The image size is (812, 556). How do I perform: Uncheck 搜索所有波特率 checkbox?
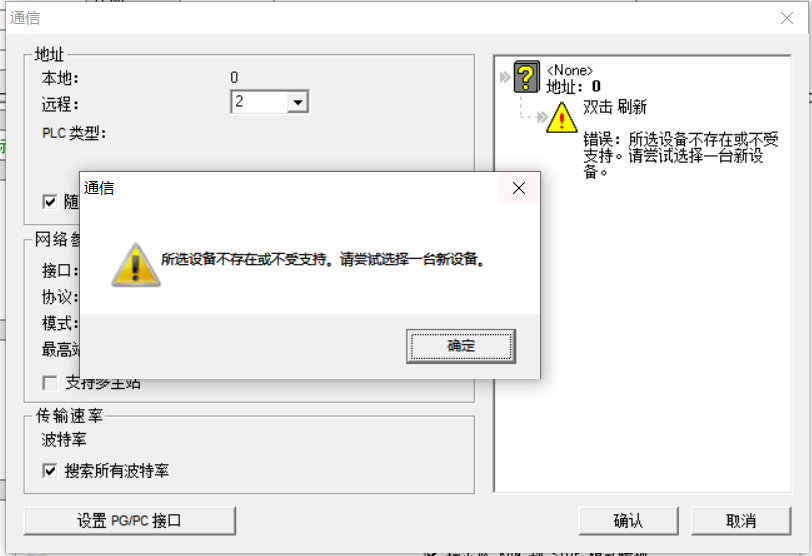tap(50, 471)
